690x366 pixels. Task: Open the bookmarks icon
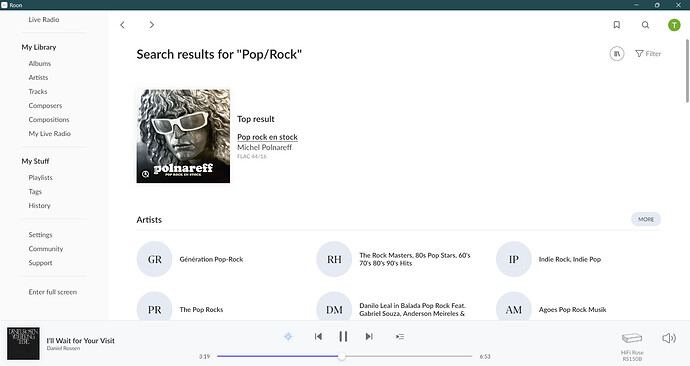pyautogui.click(x=617, y=25)
